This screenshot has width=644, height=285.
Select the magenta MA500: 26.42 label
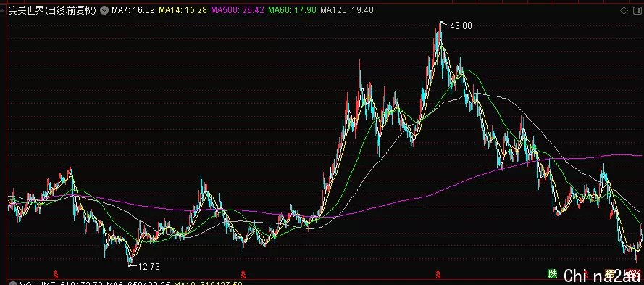pos(238,10)
